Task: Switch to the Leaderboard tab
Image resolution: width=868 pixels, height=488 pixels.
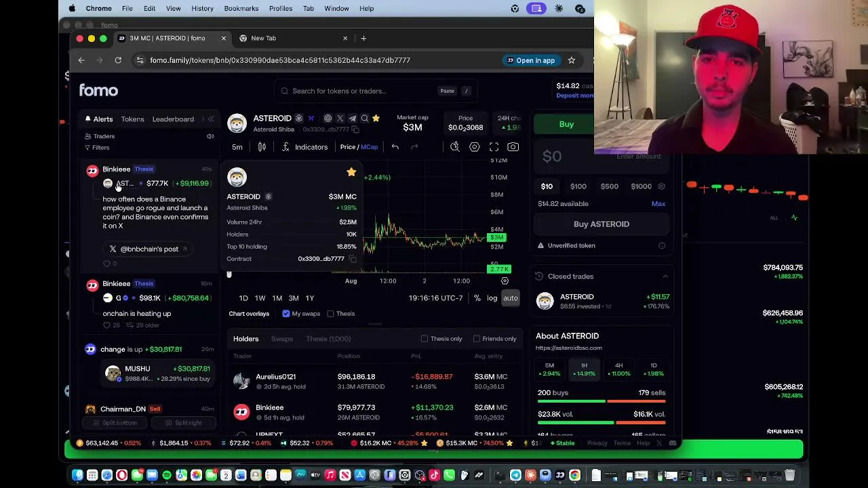Action: [x=173, y=119]
